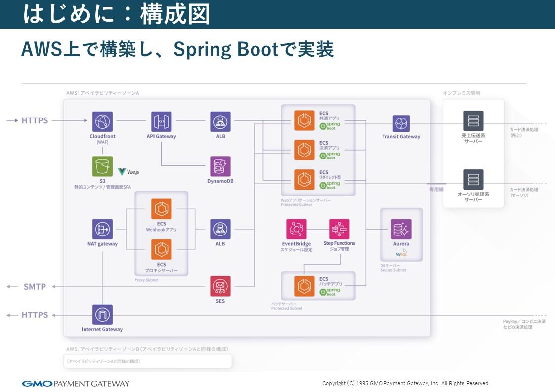
Task: Click the カード決済処理 (オーソリ) label
Action: point(524,192)
